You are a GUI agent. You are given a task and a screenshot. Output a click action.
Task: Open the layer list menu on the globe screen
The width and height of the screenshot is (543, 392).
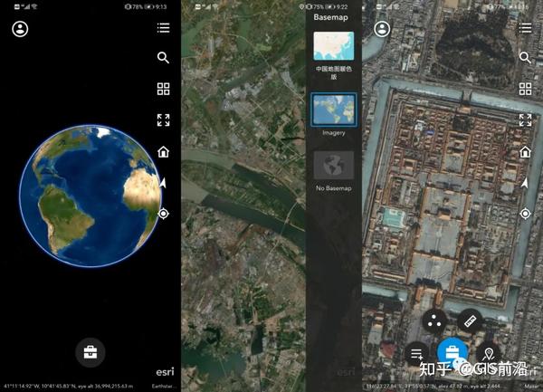pos(163,28)
